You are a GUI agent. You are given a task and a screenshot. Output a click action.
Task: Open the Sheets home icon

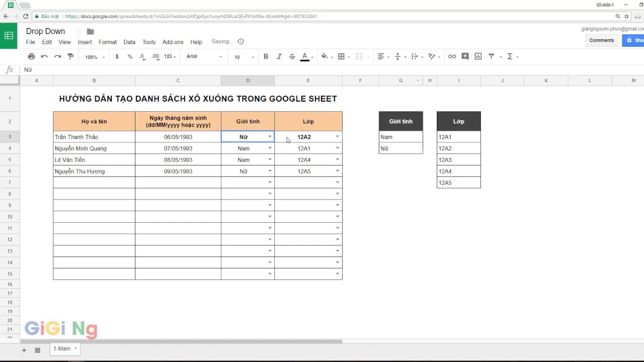(9, 36)
